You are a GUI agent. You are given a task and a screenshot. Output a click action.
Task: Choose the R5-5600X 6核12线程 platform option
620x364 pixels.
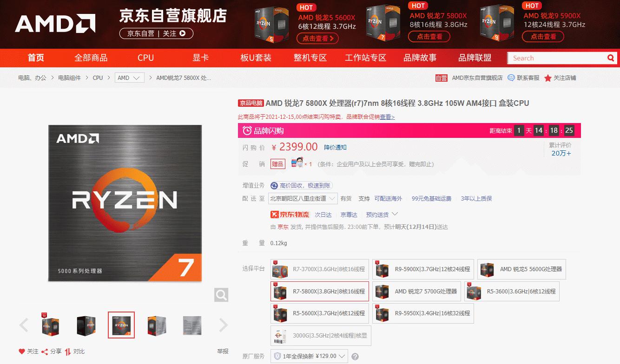point(319,313)
